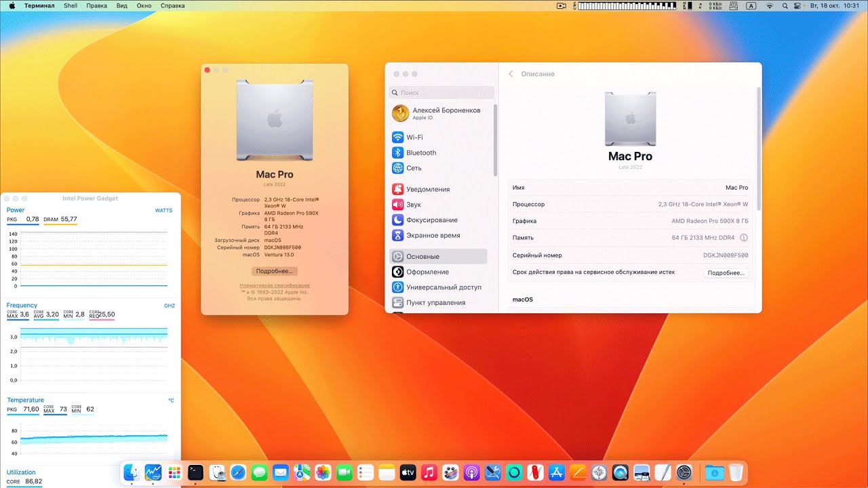Open Notes from the Dock
Image resolution: width=868 pixels, height=488 pixels.
pyautogui.click(x=387, y=472)
